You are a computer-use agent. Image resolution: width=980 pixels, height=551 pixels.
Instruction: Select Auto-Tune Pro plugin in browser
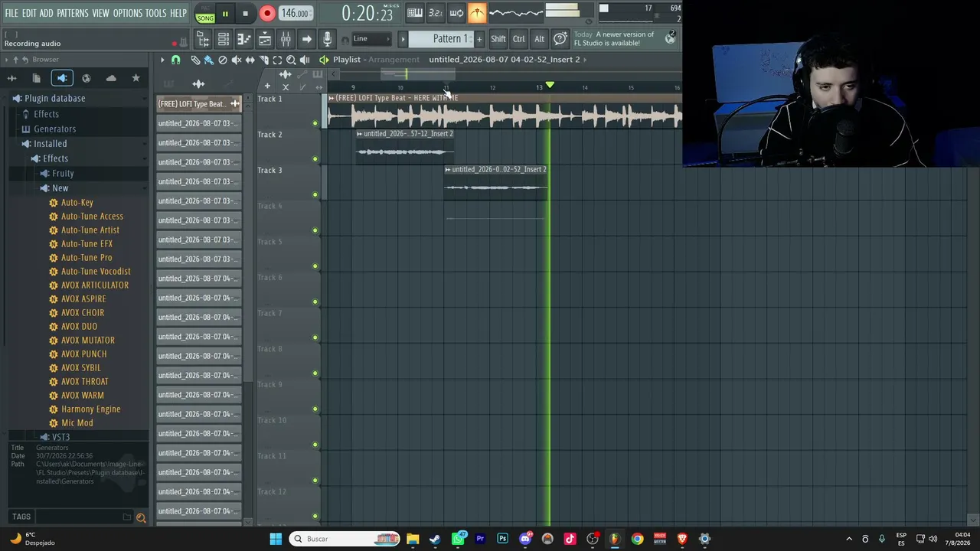86,258
